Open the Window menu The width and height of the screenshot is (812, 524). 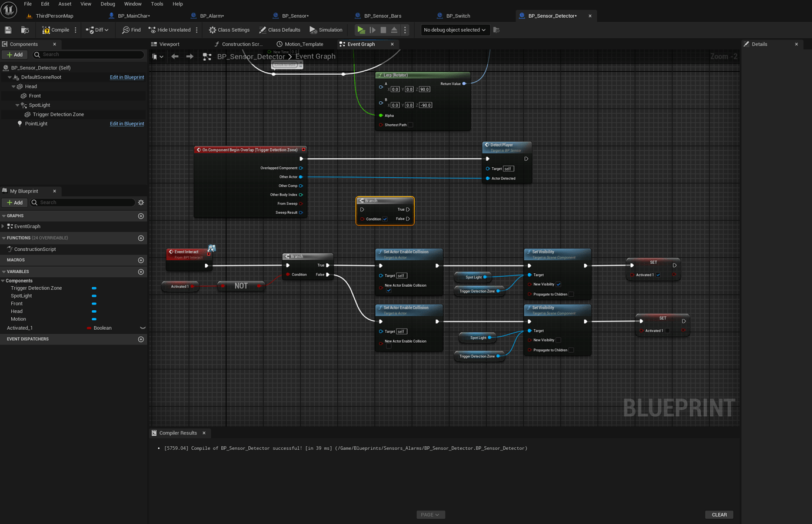(132, 4)
